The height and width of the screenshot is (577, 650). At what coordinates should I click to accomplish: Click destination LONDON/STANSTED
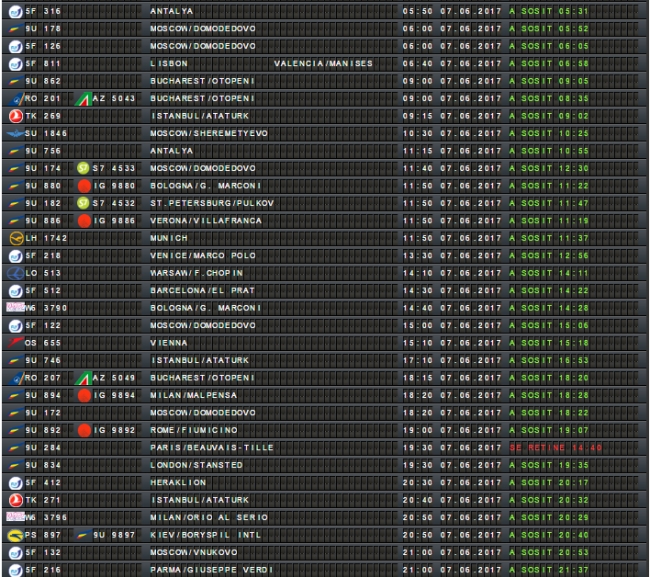(x=196, y=465)
